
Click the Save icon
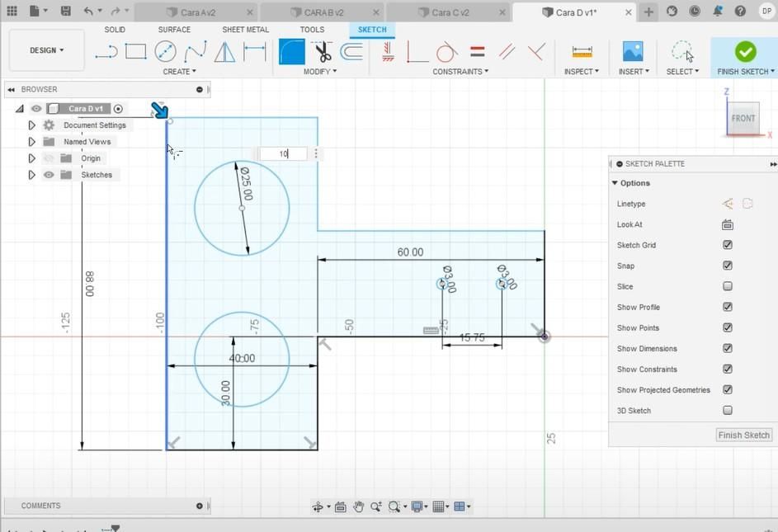[65, 11]
